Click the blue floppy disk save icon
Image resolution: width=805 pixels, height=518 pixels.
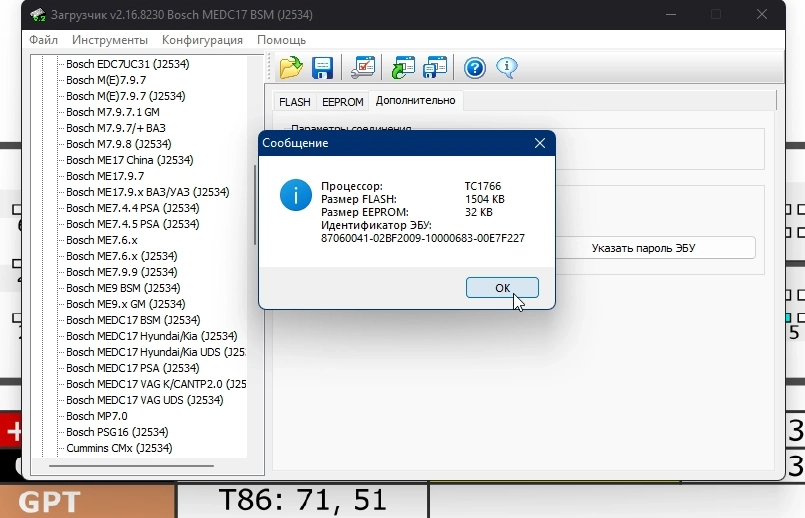322,67
